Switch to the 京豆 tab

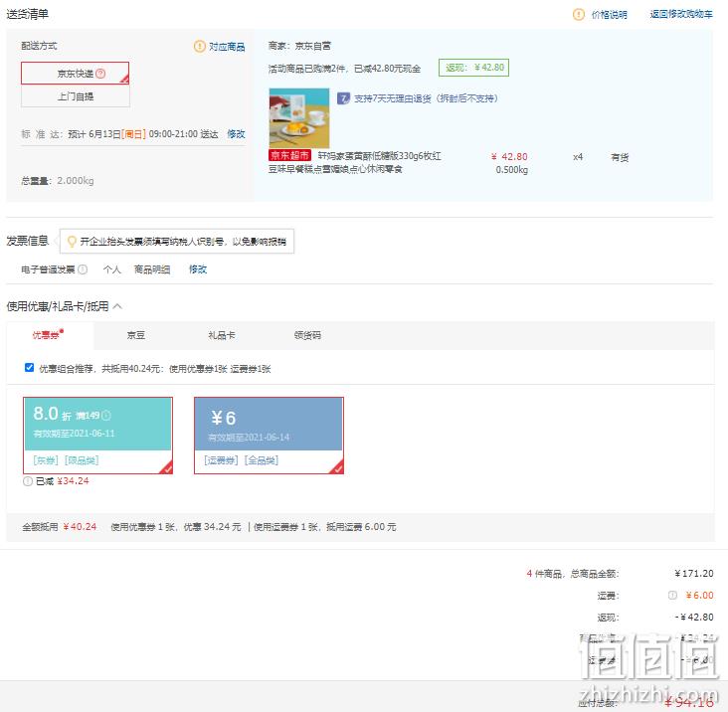pos(136,335)
